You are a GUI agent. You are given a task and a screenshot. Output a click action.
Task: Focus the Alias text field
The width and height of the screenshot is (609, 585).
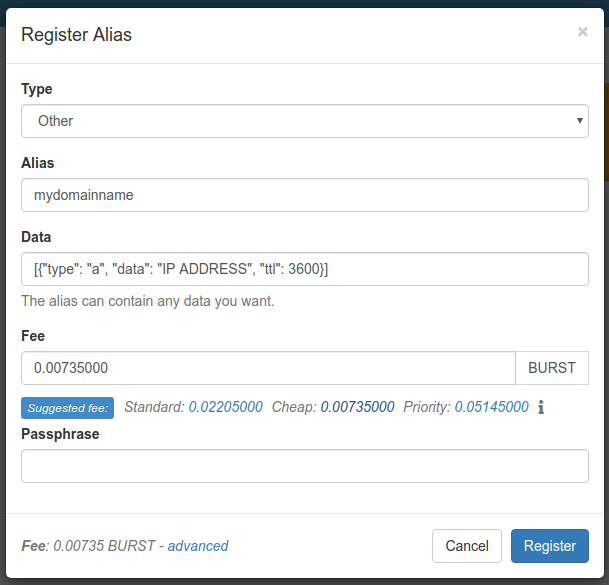(305, 195)
